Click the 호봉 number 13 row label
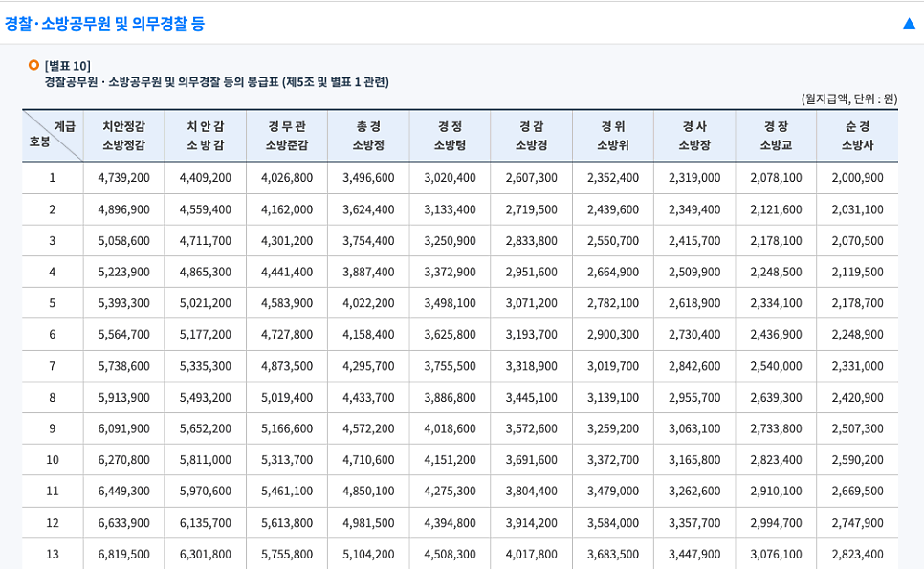924x569 pixels. (x=53, y=554)
